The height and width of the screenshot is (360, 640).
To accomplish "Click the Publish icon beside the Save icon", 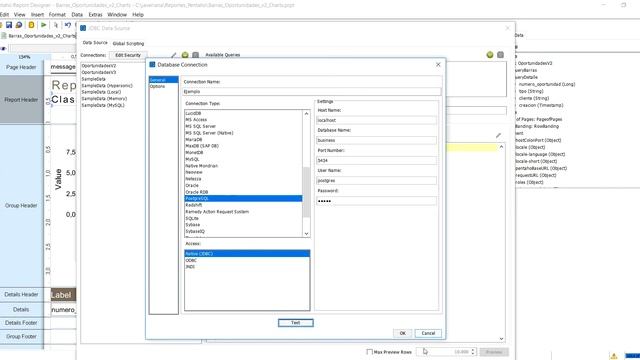I will click(x=19, y=25).
